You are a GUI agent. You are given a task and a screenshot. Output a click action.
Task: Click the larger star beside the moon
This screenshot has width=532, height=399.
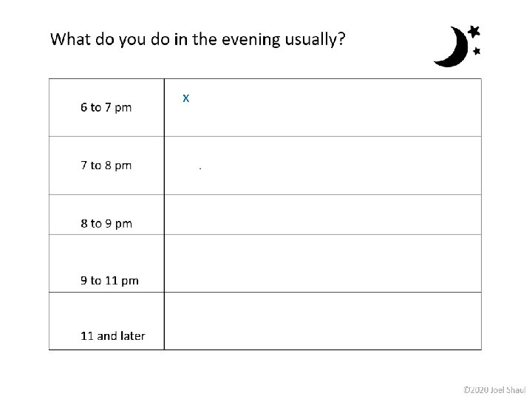[x=474, y=32]
